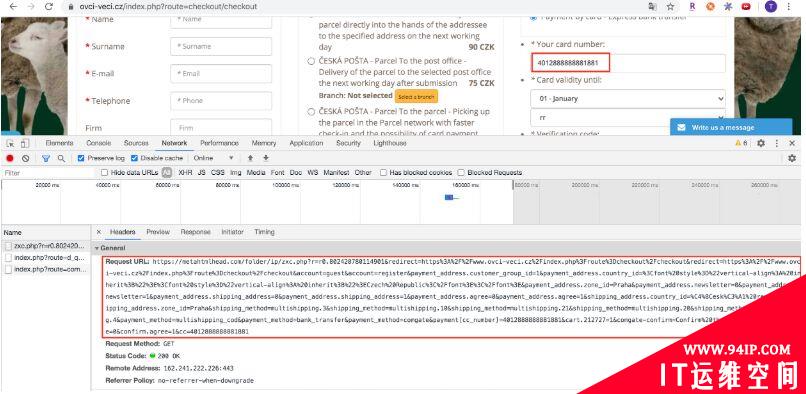Open the translate page icon
Viewport: 806px width, 394px height.
click(652, 7)
